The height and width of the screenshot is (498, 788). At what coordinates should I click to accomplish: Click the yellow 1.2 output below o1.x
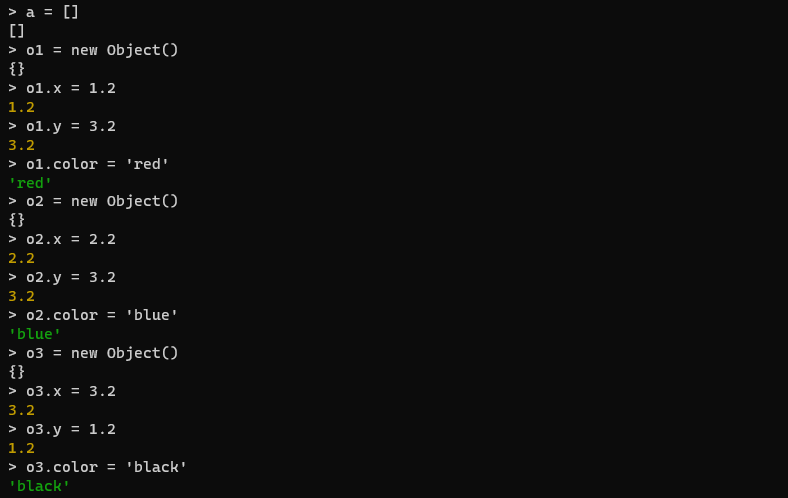22,107
